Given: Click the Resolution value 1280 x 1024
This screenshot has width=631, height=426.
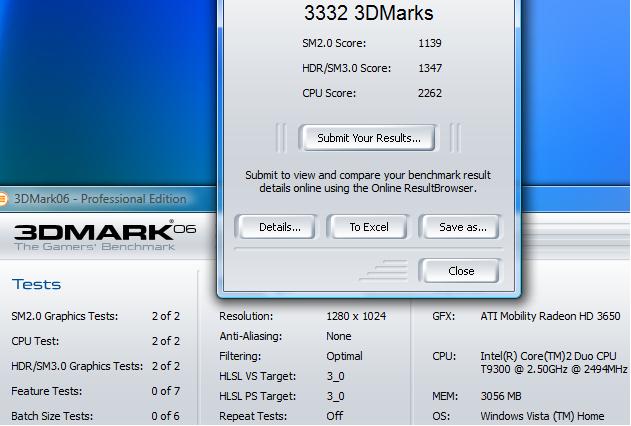Looking at the screenshot, I should (356, 316).
